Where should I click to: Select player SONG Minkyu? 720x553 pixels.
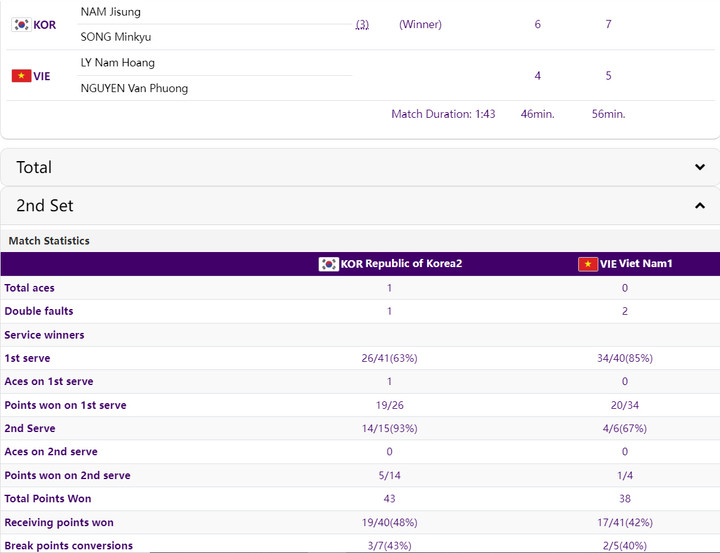click(116, 37)
